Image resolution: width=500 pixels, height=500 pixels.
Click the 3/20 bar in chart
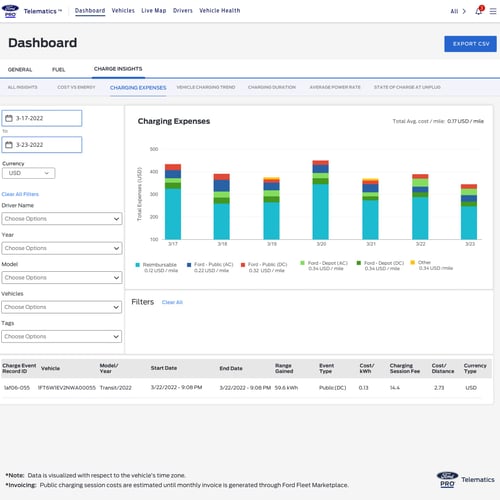pyautogui.click(x=321, y=200)
